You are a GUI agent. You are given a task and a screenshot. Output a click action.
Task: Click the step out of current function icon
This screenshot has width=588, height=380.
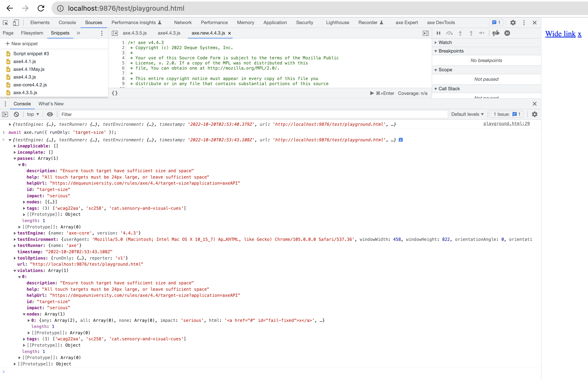pos(471,33)
